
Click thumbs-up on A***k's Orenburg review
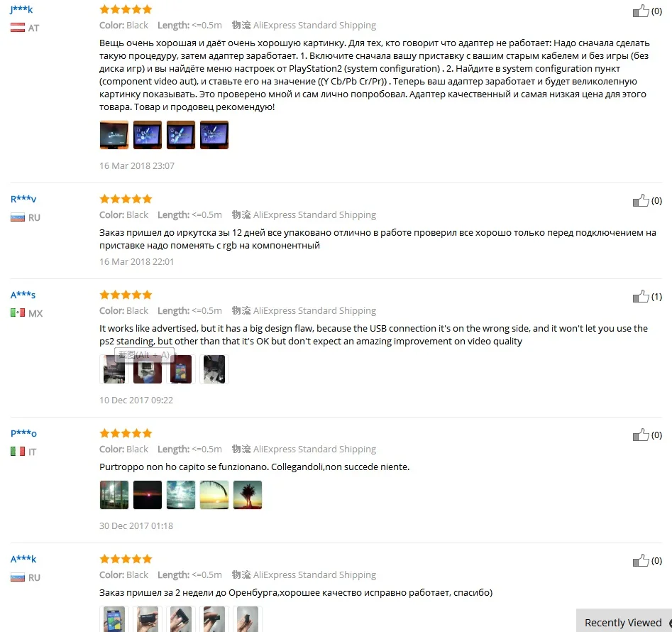[x=641, y=560]
